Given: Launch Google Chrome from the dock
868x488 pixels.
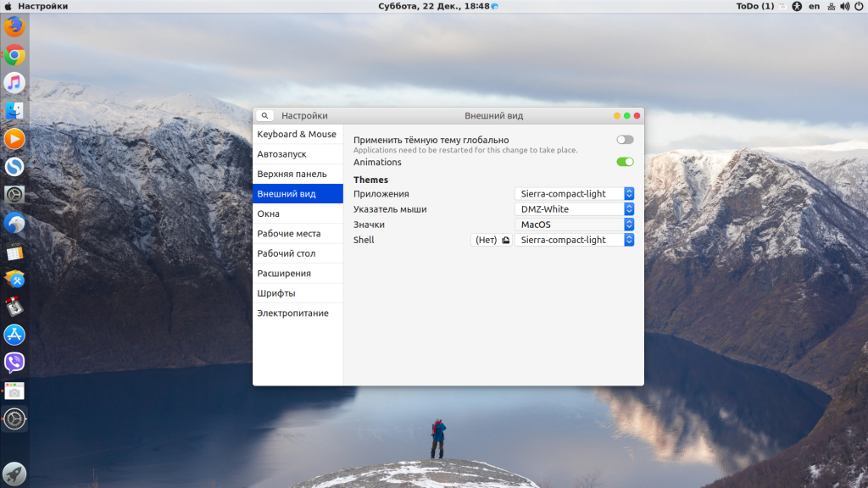Looking at the screenshot, I should tap(14, 55).
